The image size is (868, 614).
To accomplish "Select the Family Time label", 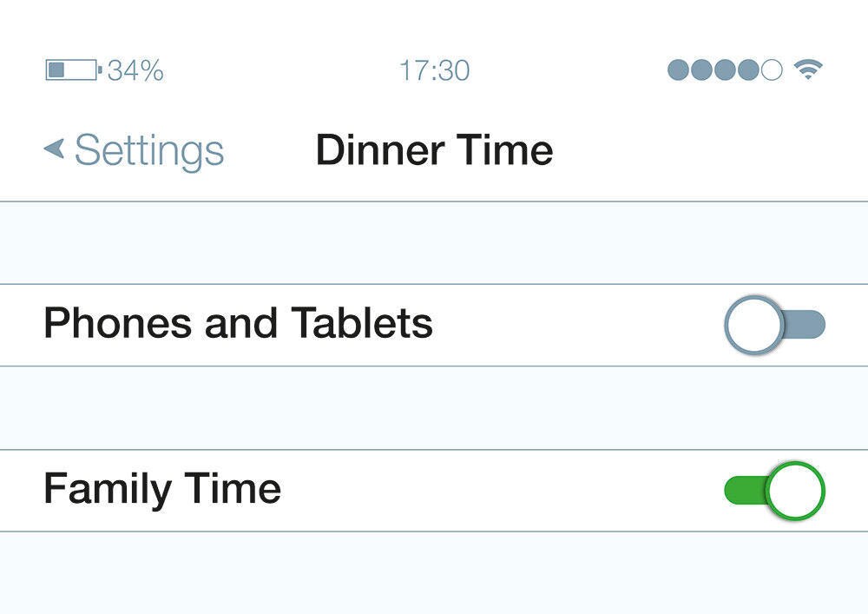I will point(162,489).
